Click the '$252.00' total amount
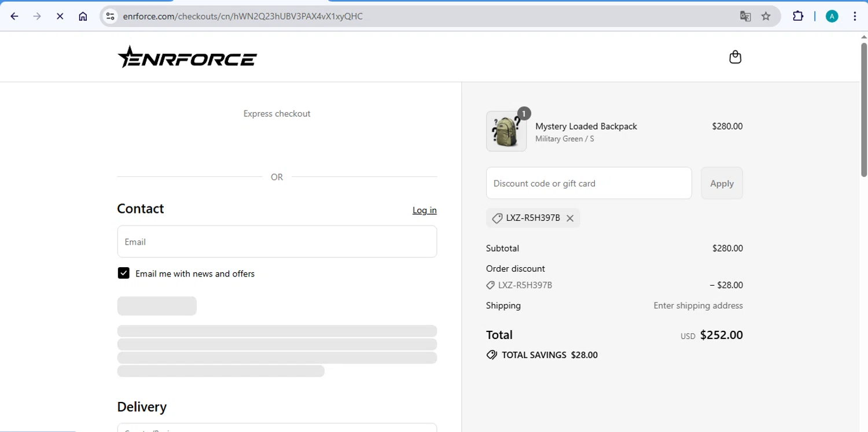The height and width of the screenshot is (432, 868). pos(722,335)
